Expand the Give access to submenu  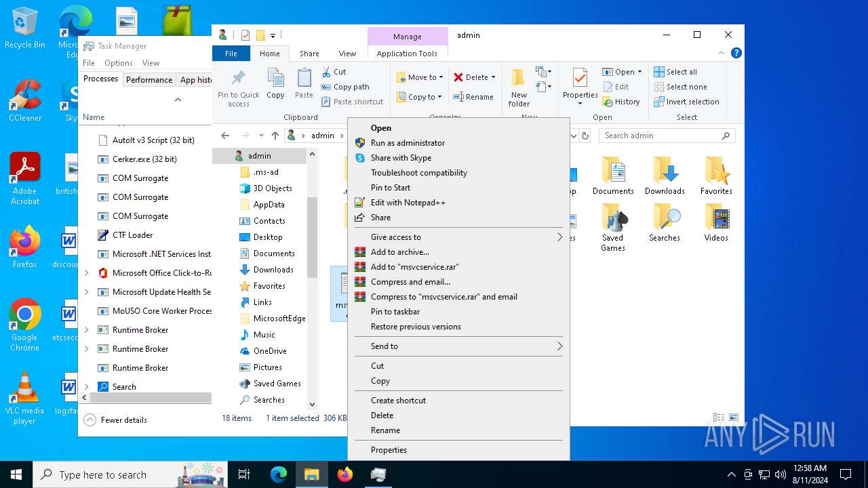coord(458,237)
